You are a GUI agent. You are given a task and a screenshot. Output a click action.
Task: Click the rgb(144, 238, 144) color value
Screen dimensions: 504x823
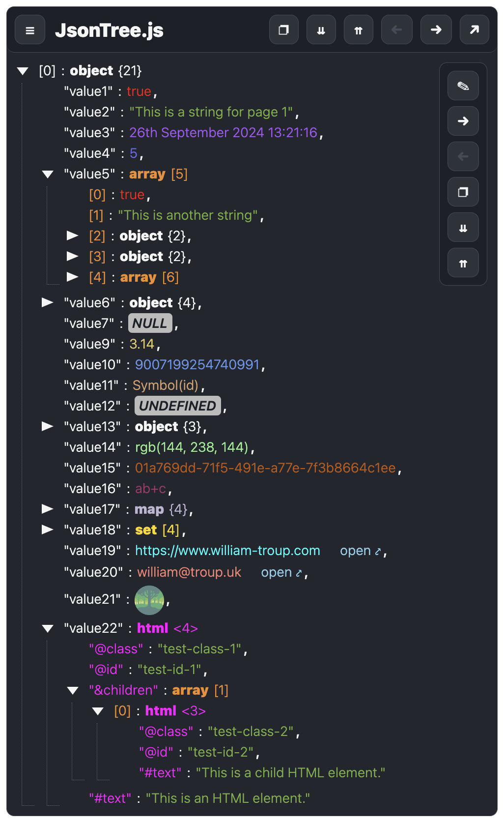(192, 447)
